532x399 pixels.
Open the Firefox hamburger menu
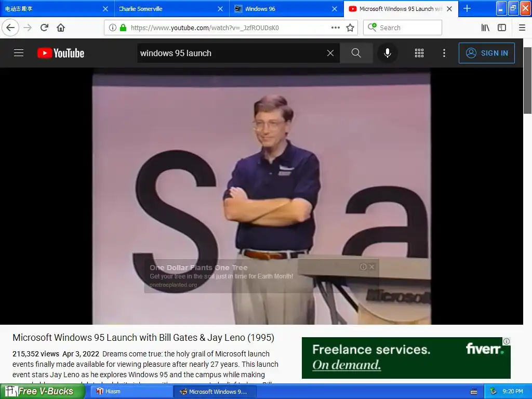point(522,28)
